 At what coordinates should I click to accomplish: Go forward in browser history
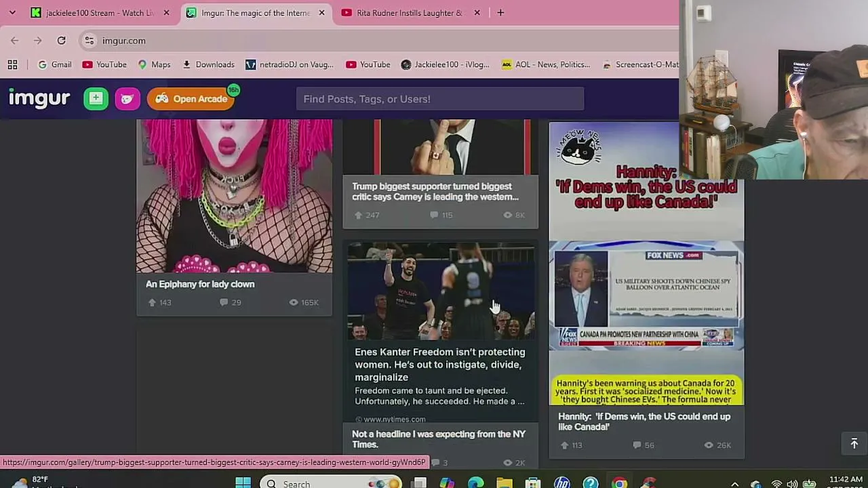[38, 41]
